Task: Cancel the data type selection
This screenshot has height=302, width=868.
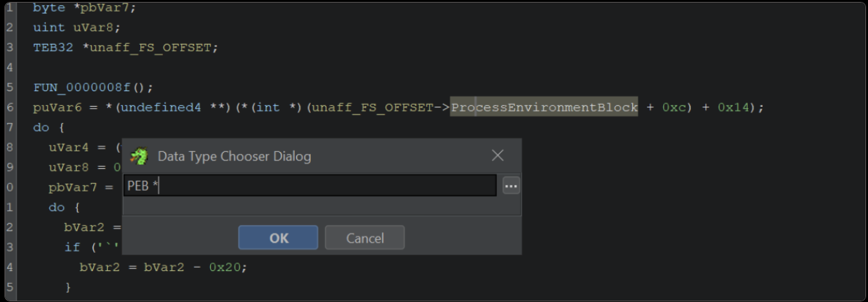Action: point(365,238)
